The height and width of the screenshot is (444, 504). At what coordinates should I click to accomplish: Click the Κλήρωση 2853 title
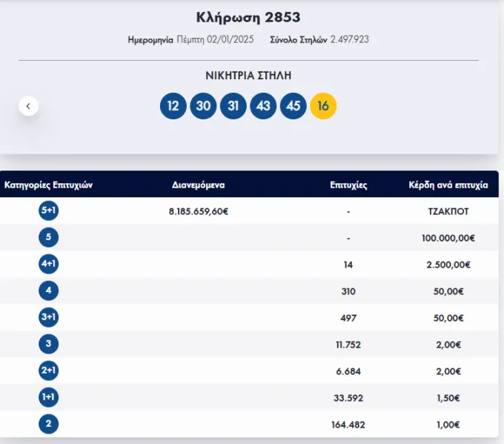pos(248,17)
